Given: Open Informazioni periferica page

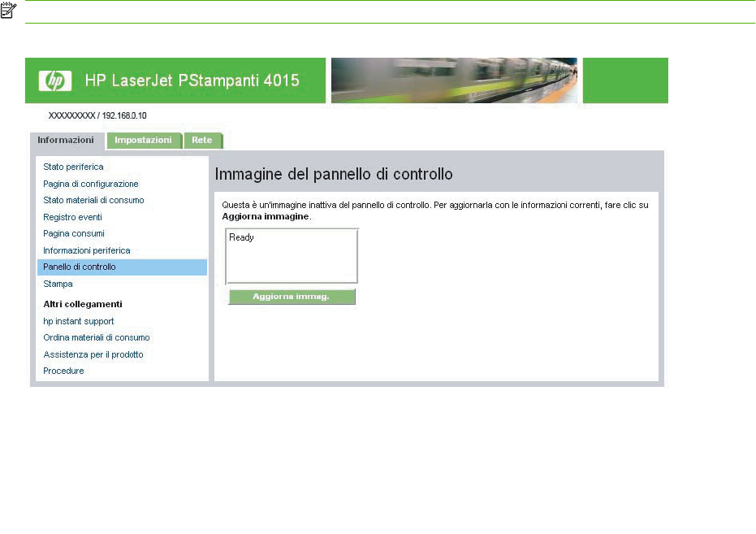Looking at the screenshot, I should (87, 250).
